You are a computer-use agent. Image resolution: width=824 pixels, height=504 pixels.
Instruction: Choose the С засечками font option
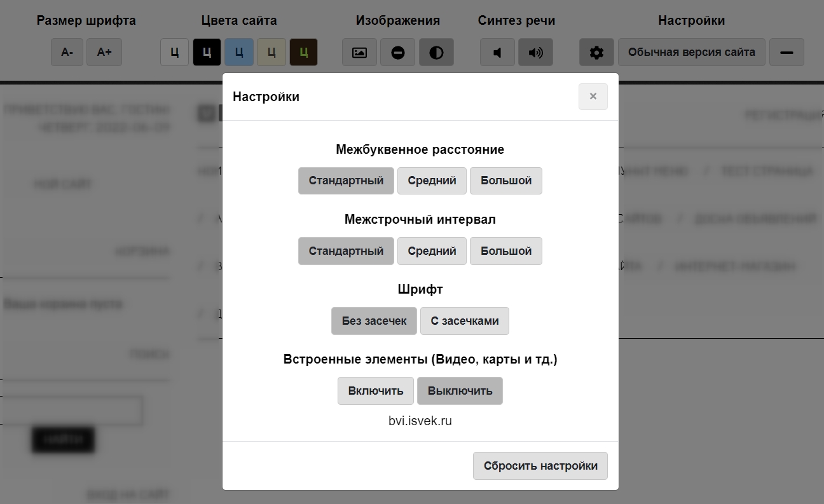(x=464, y=320)
